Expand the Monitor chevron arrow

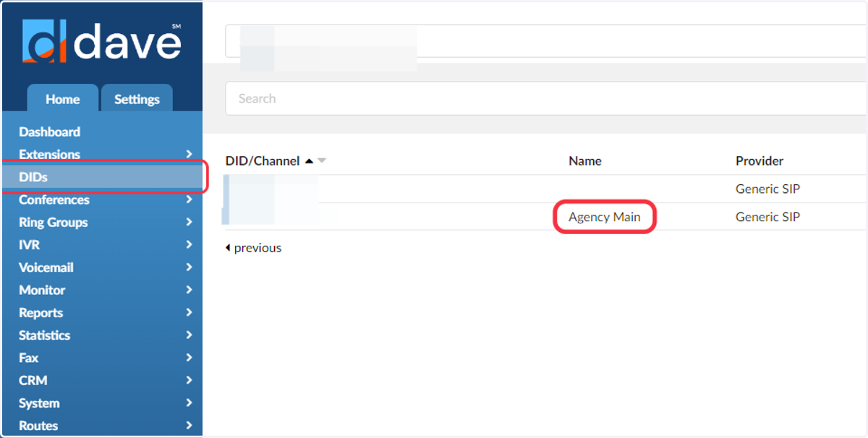(189, 290)
